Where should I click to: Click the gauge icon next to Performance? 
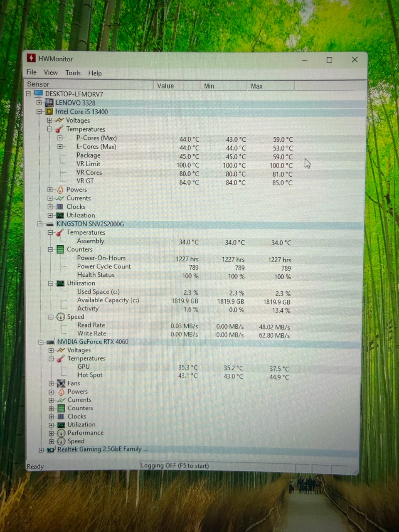click(x=62, y=433)
